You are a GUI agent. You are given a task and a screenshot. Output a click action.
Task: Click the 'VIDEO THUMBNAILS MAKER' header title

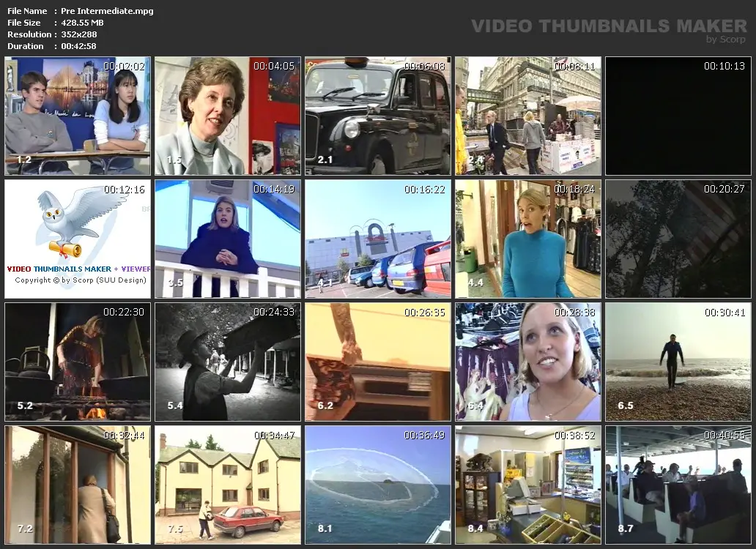click(x=609, y=26)
